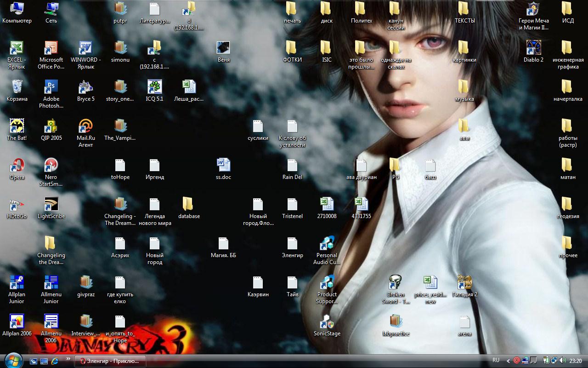Open the Rain Del text file
This screenshot has width=588, height=368.
pos(292,169)
